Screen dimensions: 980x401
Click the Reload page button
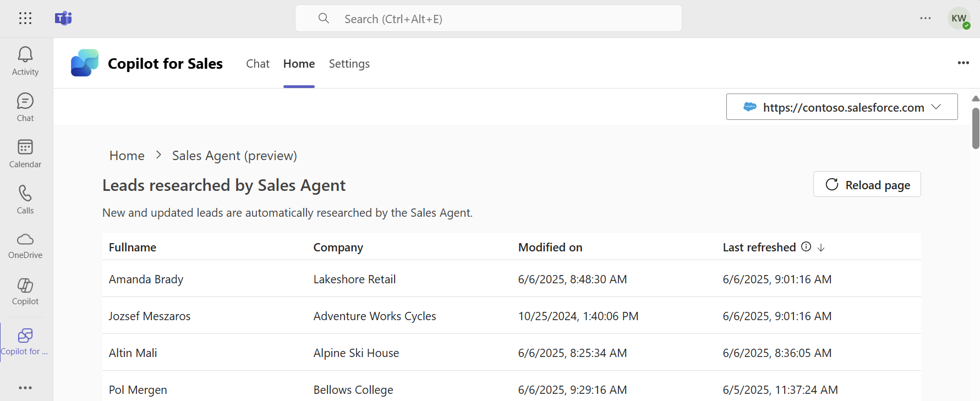click(x=867, y=184)
